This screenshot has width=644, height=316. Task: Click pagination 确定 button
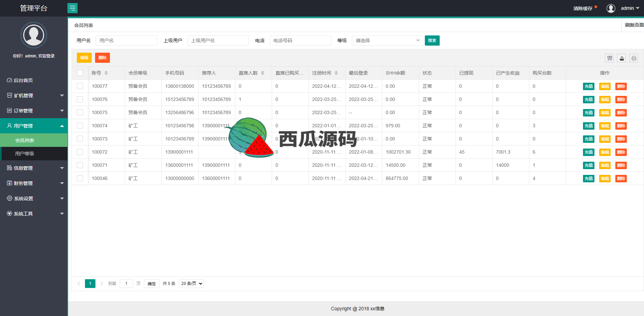pos(152,284)
